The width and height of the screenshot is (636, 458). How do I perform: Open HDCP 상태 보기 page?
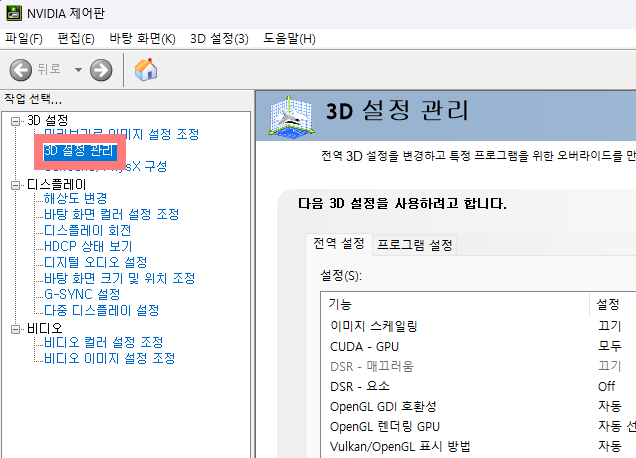pos(88,246)
